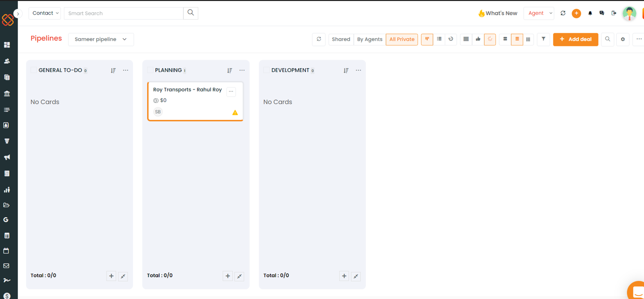Click the sync icon next to Agent

[563, 13]
